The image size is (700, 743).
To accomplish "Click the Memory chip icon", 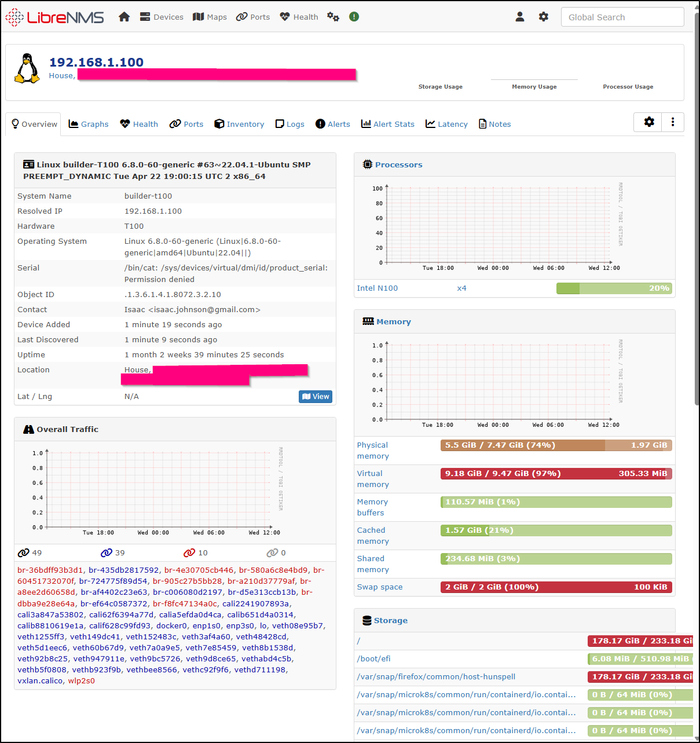I will coord(368,321).
